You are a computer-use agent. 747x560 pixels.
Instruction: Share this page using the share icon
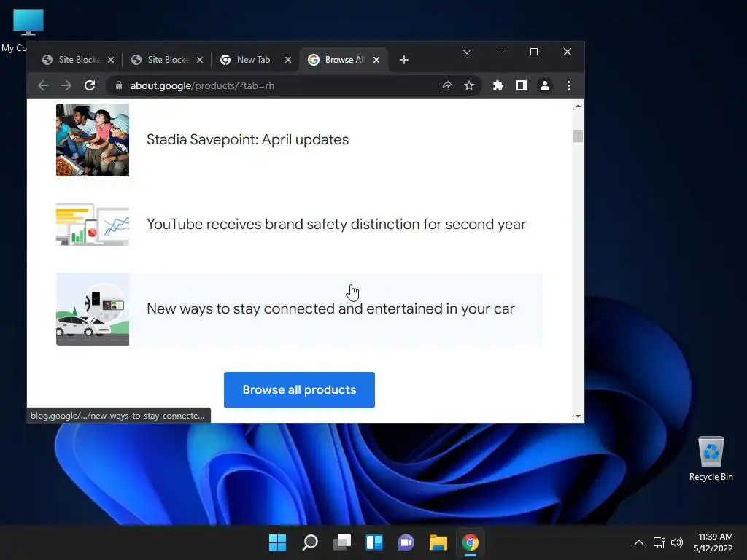click(446, 86)
